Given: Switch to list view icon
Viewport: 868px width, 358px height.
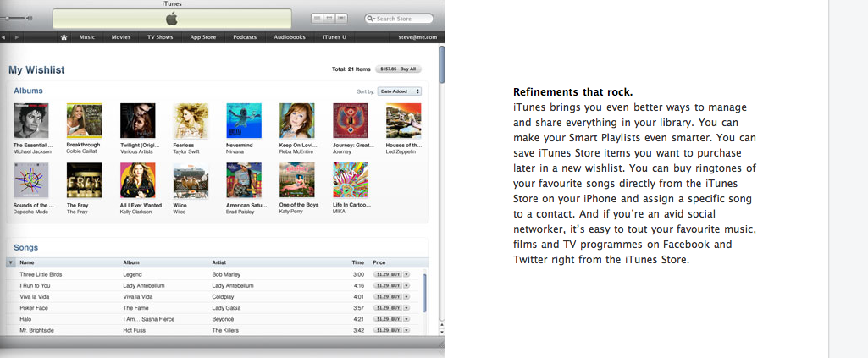Looking at the screenshot, I should 318,19.
